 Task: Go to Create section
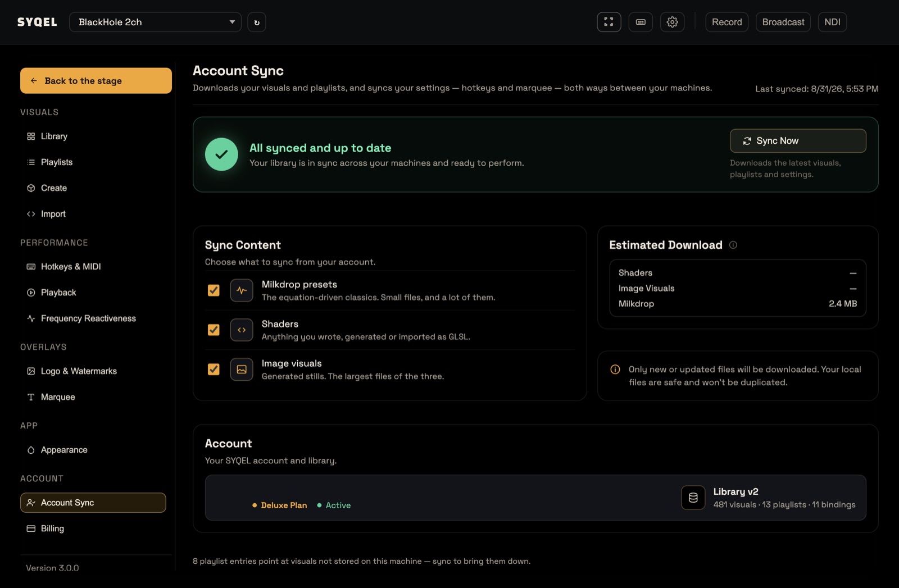pyautogui.click(x=93, y=188)
